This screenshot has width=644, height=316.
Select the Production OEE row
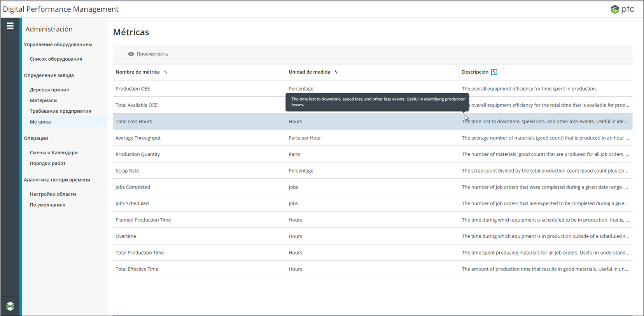coord(373,89)
